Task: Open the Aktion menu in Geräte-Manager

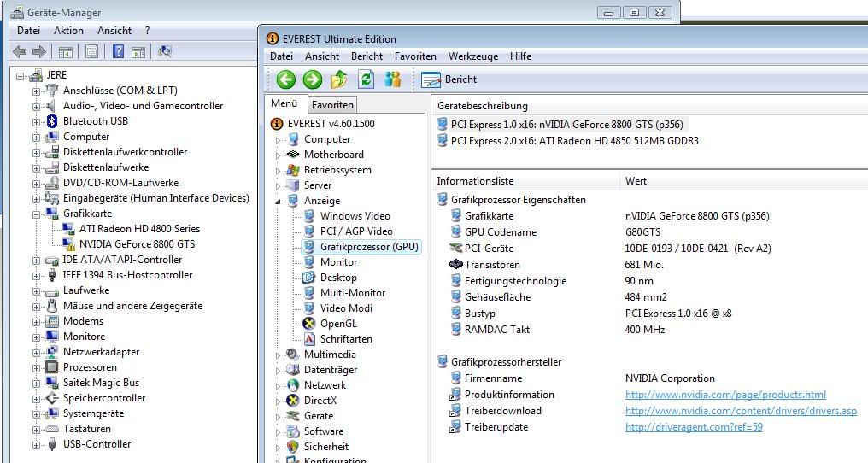Action: (x=68, y=31)
